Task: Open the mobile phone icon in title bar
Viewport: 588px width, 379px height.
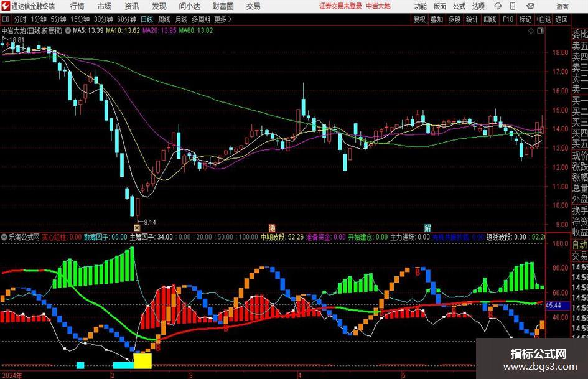Action: point(513,6)
